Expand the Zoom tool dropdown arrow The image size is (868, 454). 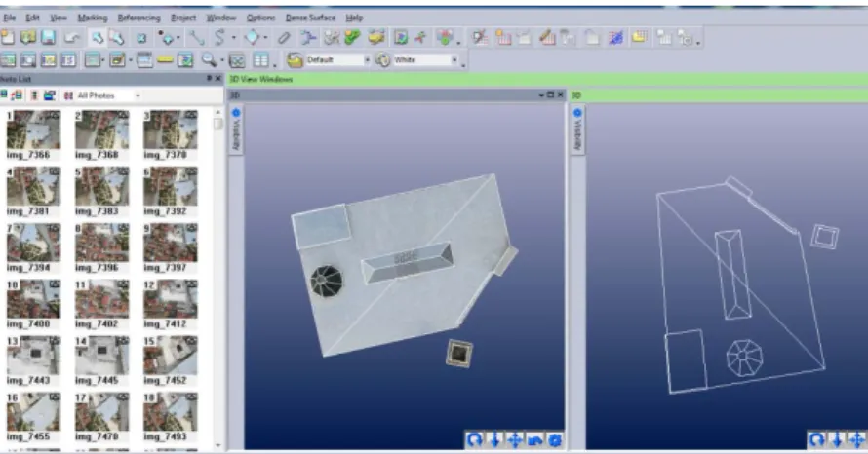click(222, 60)
